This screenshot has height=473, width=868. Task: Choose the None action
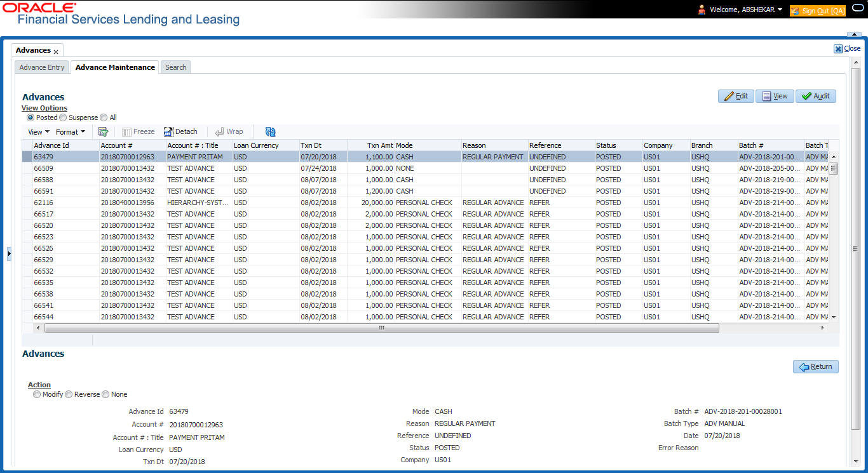pyautogui.click(x=105, y=394)
